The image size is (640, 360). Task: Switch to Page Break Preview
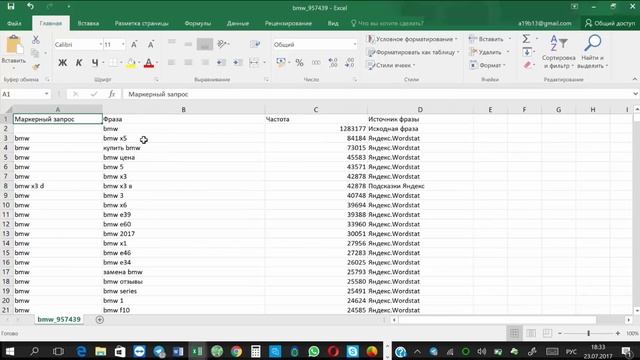point(547,333)
